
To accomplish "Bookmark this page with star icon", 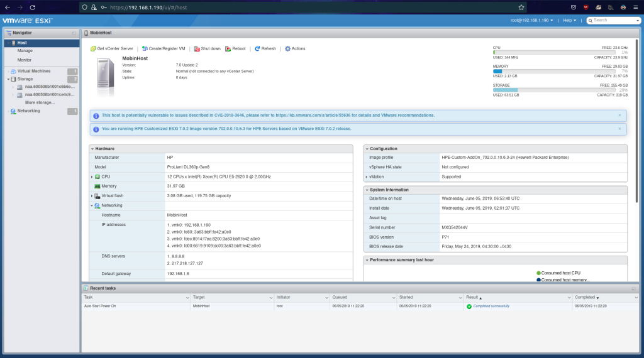I will 521,8.
